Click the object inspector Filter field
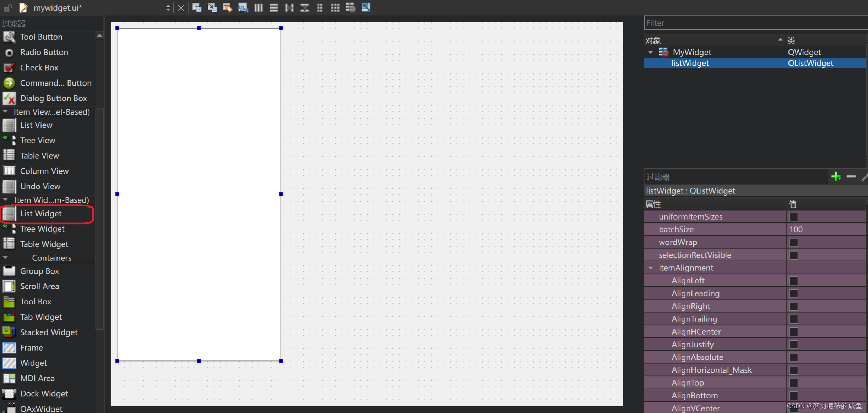 (x=753, y=23)
